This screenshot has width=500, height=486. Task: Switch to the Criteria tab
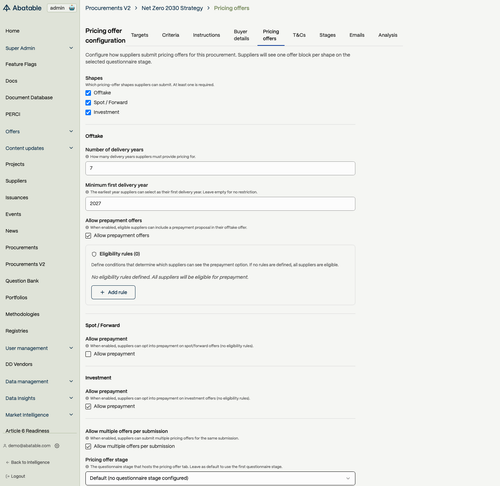pyautogui.click(x=170, y=35)
